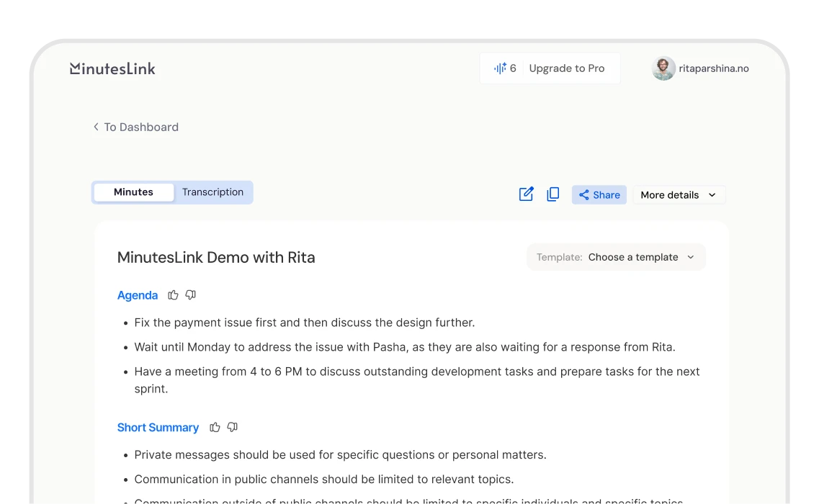
Task: Switch to the Transcription tab
Action: [x=212, y=192]
